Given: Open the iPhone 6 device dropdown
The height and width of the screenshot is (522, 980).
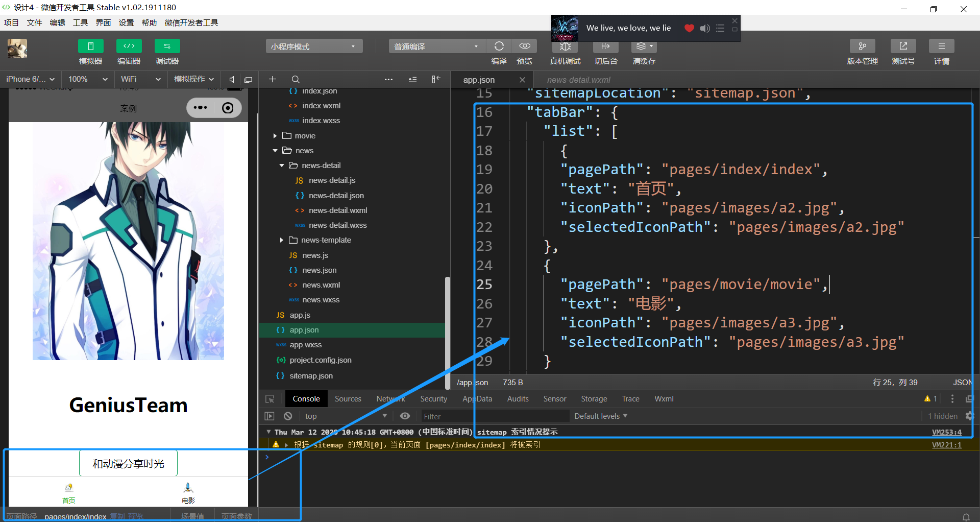Looking at the screenshot, I should coord(31,79).
